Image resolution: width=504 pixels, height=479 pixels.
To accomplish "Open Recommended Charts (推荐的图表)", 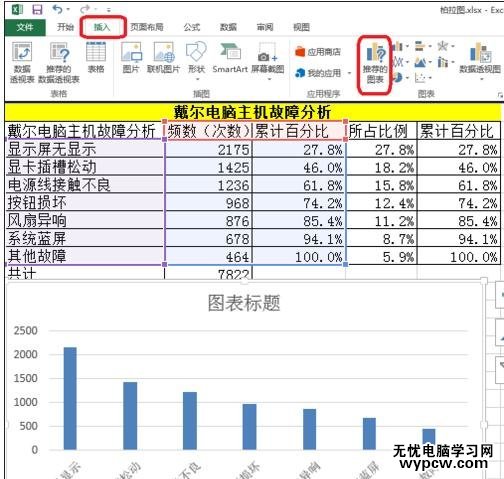I will coord(375,64).
